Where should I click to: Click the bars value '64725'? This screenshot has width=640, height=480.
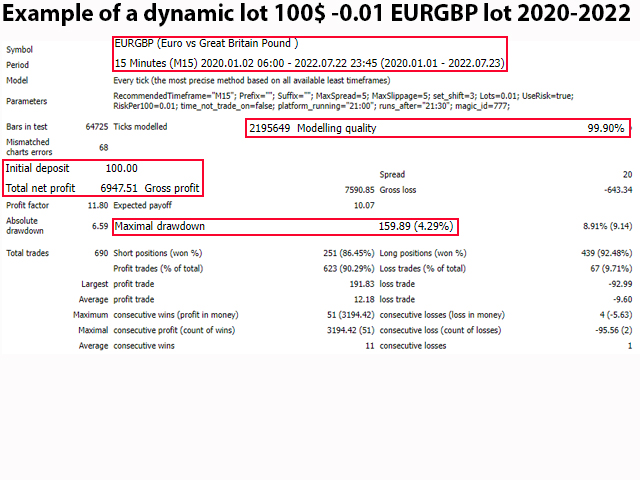[97, 127]
